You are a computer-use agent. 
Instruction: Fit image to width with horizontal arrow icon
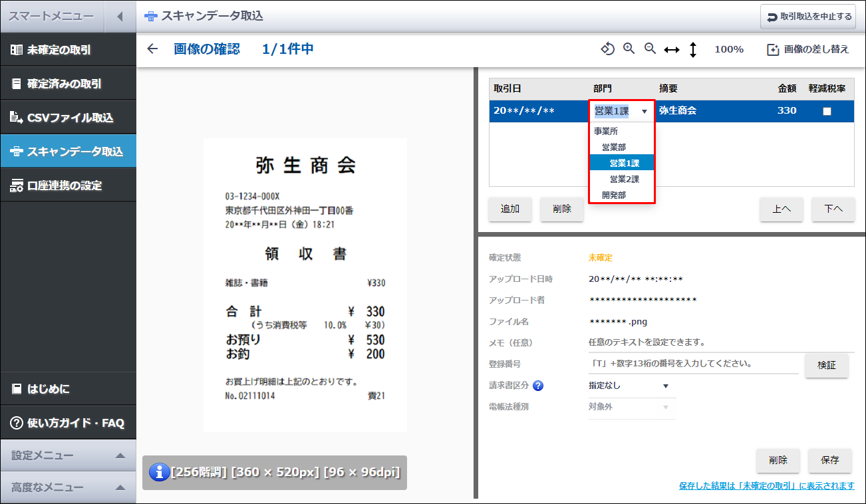(x=672, y=49)
